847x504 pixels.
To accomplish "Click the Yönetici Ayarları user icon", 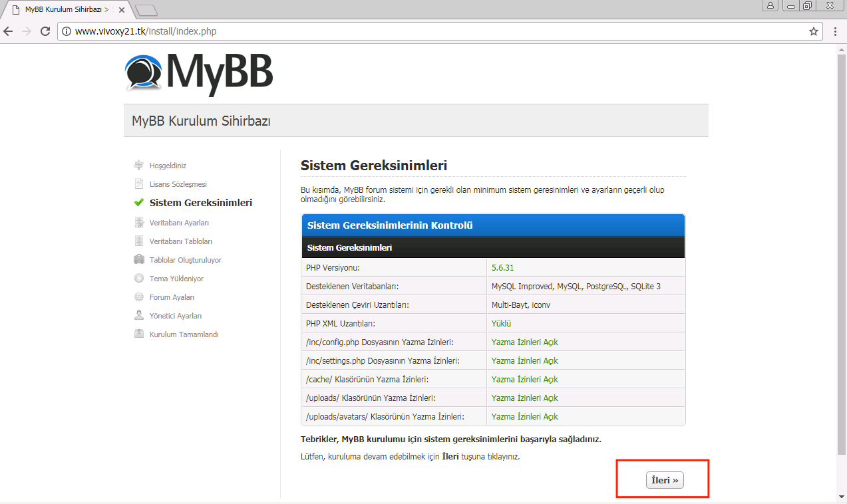I will click(x=139, y=316).
